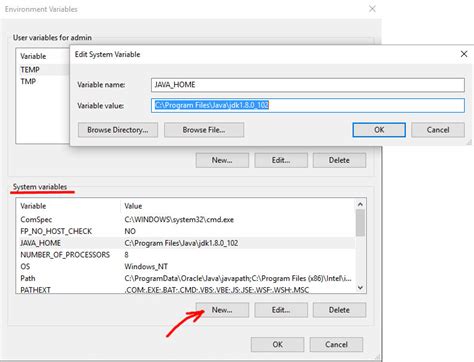Click system variables scrollbar down arrow
This screenshot has width=474, height=362.
(360, 287)
